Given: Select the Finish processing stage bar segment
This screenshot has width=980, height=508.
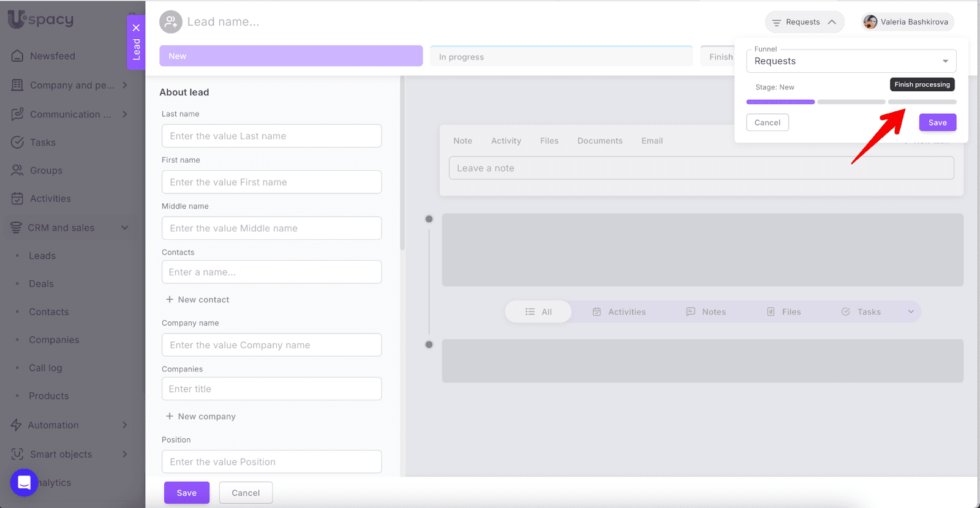Looking at the screenshot, I should [922, 102].
